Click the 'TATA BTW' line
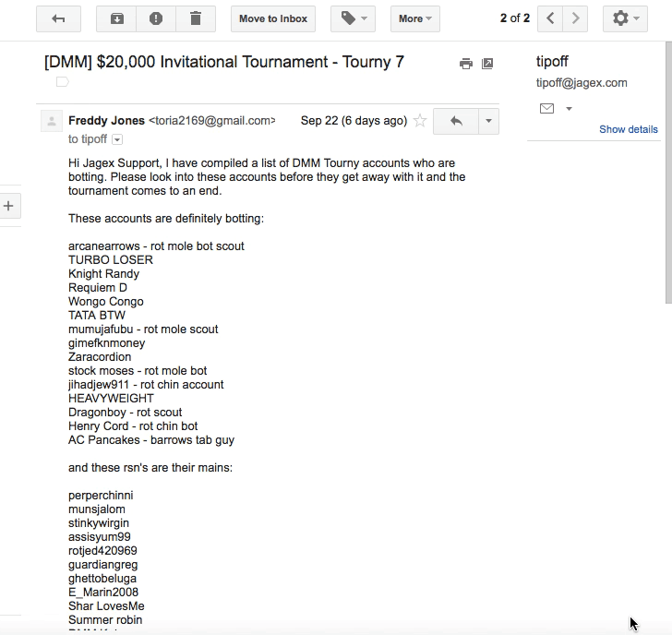The image size is (672, 635). click(97, 316)
